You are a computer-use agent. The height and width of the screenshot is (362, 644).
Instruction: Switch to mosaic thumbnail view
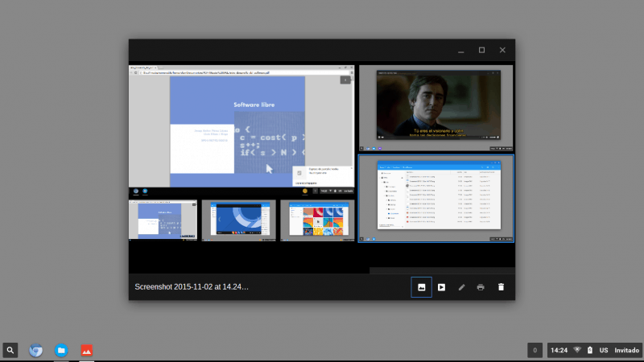pyautogui.click(x=421, y=287)
